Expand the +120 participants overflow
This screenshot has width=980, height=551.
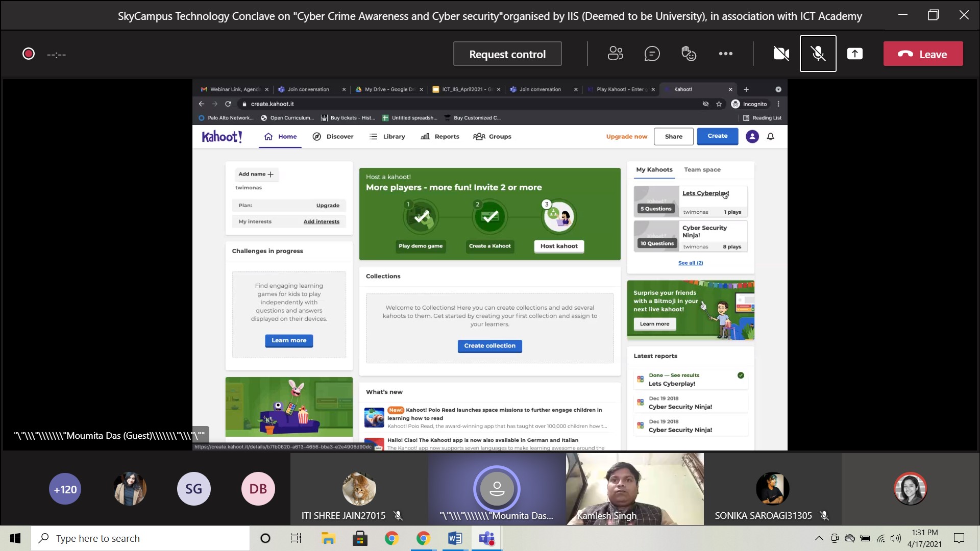click(65, 489)
